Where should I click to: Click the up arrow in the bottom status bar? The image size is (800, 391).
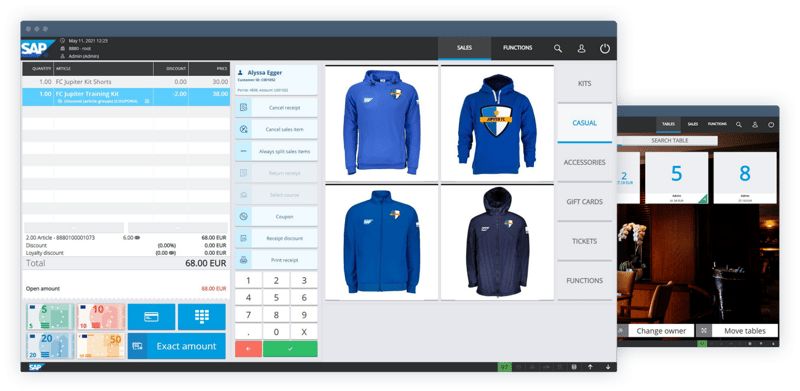590,367
